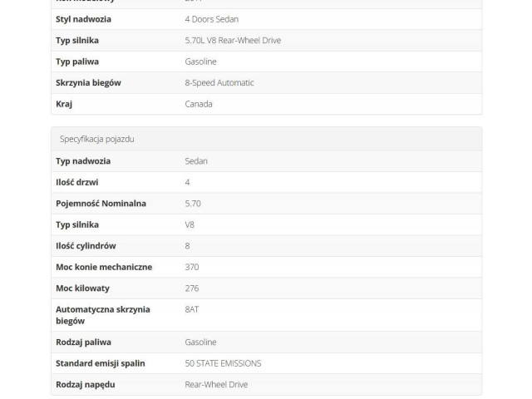
Task: Click the "Ilość cylindrów" label
Action: coord(86,245)
